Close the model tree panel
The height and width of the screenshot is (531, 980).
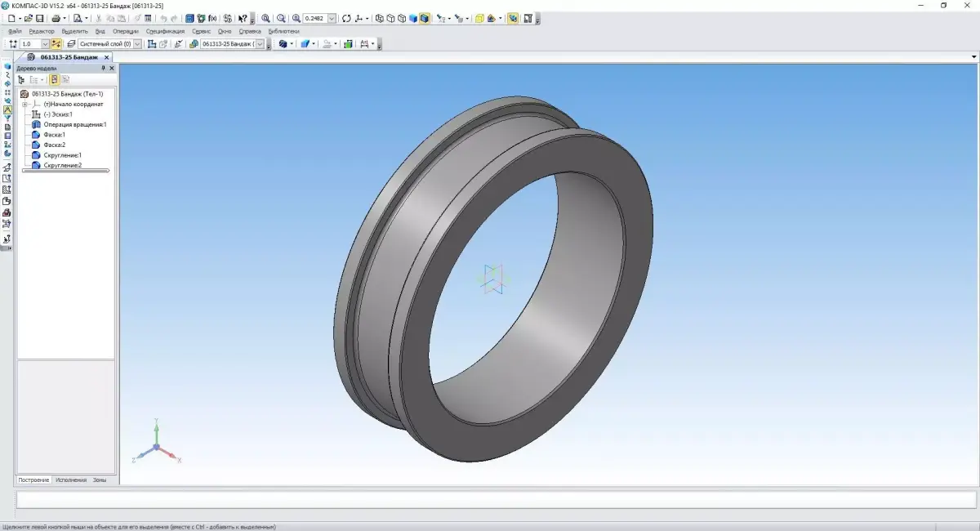(x=112, y=69)
